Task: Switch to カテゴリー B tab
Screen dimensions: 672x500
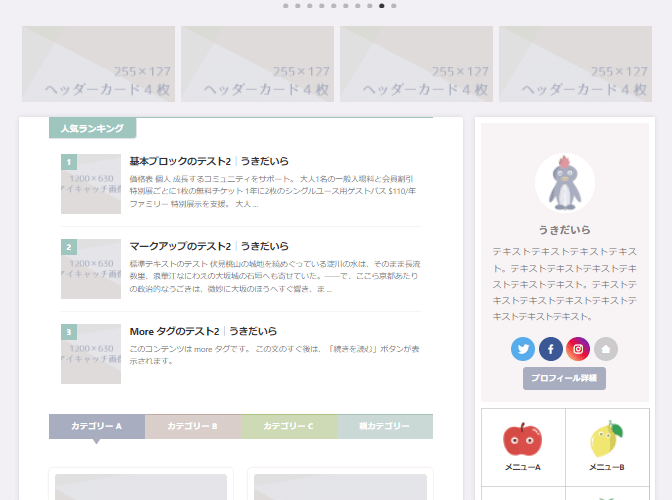Action: pyautogui.click(x=193, y=426)
